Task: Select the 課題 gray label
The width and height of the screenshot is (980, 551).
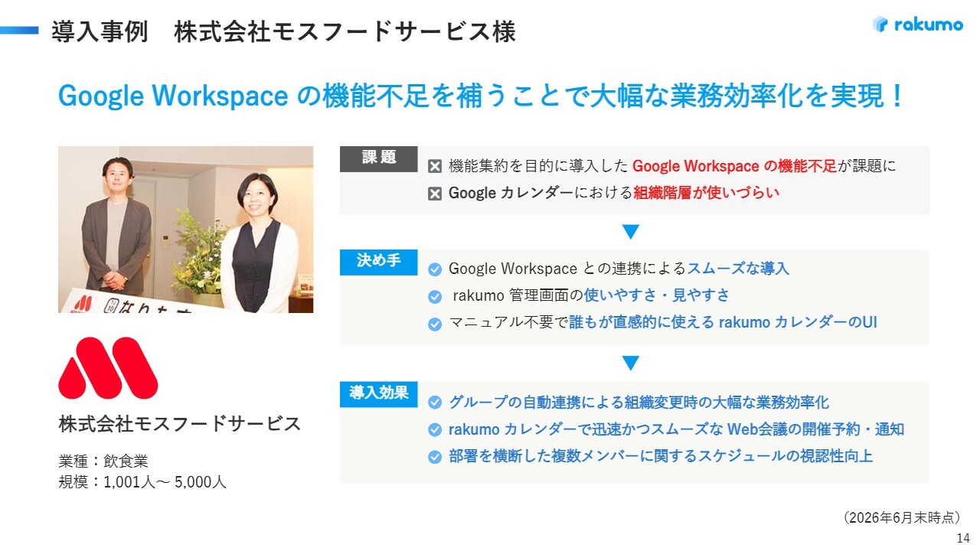Action: [x=379, y=158]
